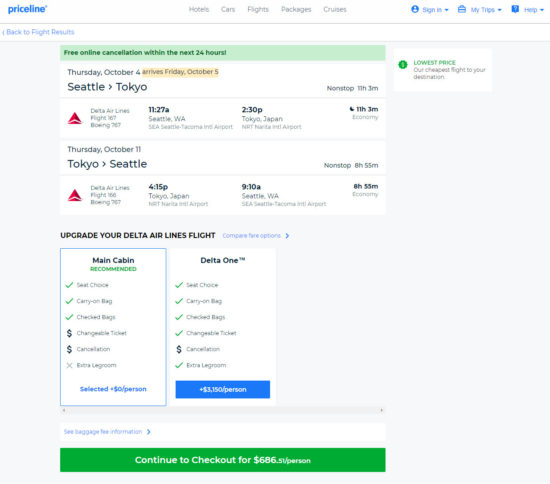This screenshot has width=550, height=484.
Task: Click the 9:10a arrival time
Action: [x=251, y=187]
